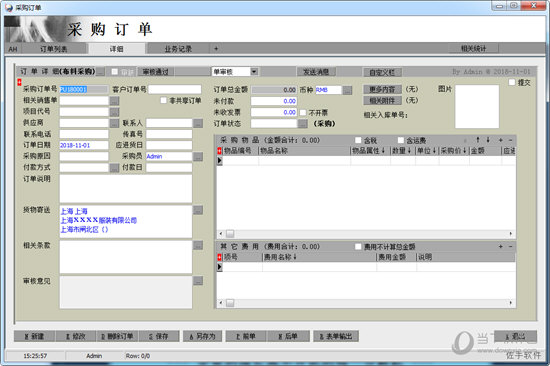Tick the 提交 checkbox
This screenshot has height=366, width=550.
(x=512, y=82)
